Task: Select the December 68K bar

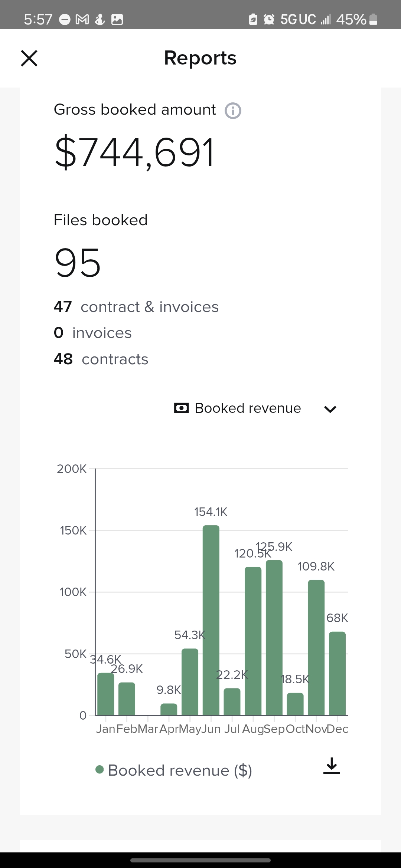Action: [337, 673]
